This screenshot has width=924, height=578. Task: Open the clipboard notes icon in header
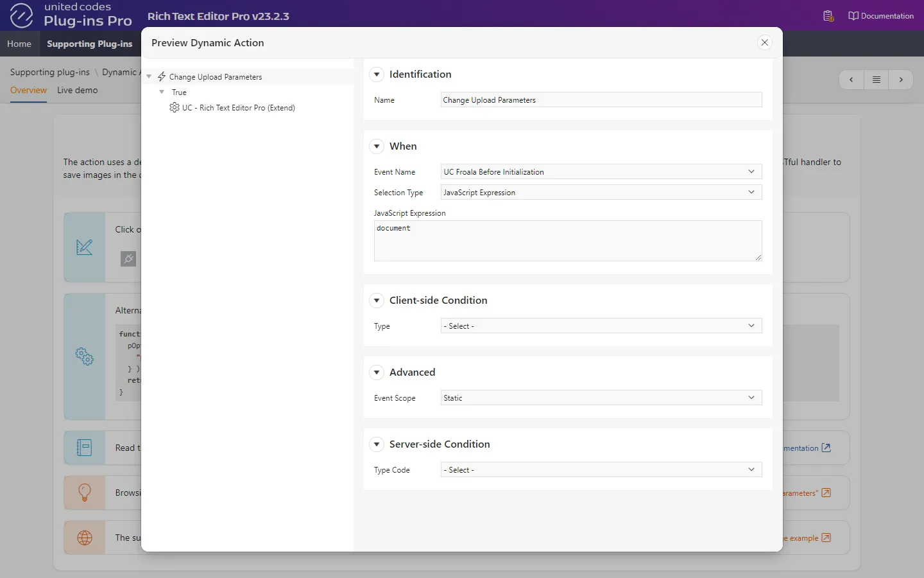coord(828,16)
